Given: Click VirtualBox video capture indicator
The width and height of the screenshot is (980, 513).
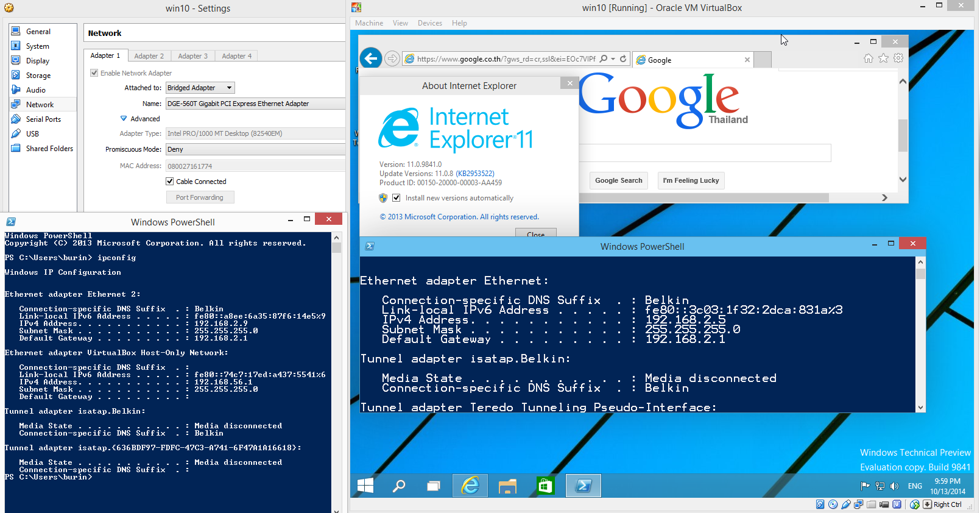Looking at the screenshot, I should (x=884, y=504).
